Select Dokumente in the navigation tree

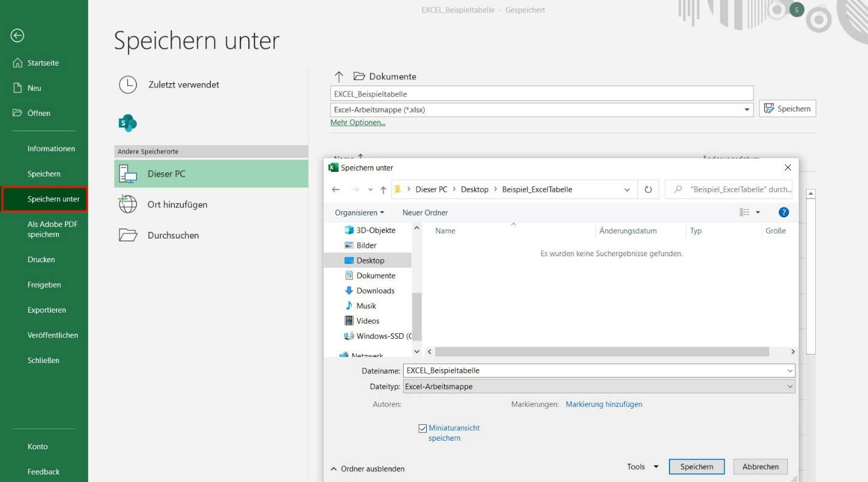pos(370,276)
